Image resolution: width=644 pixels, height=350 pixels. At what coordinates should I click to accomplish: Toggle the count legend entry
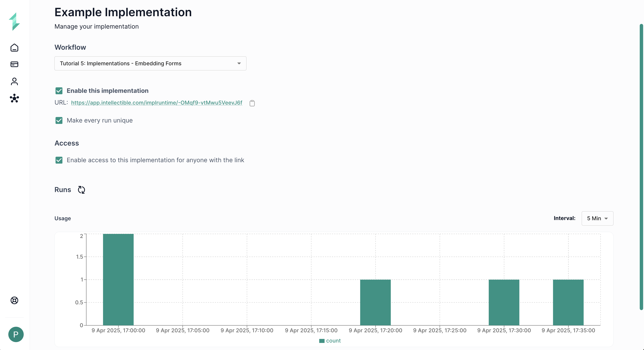(330, 341)
